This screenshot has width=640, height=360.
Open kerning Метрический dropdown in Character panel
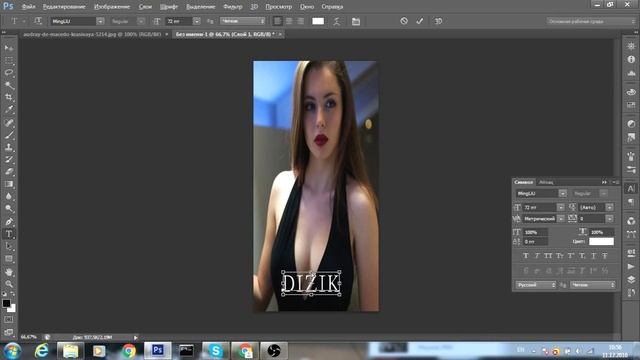tap(561, 219)
